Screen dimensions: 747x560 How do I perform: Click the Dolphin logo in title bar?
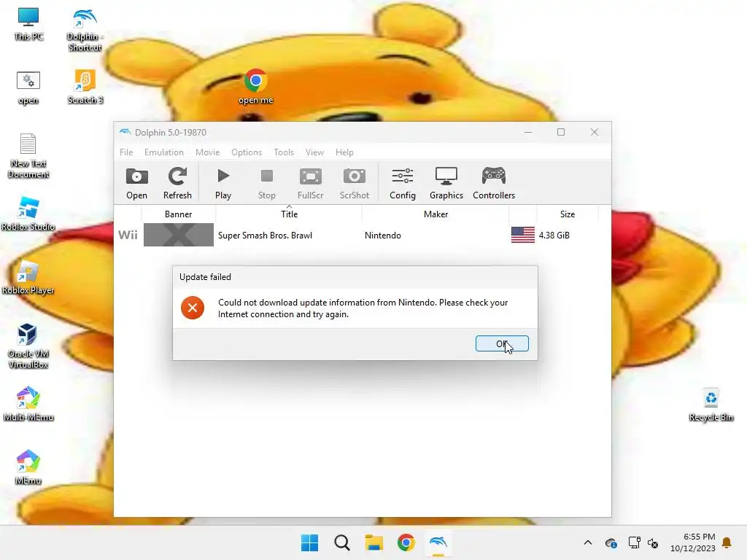coord(125,132)
